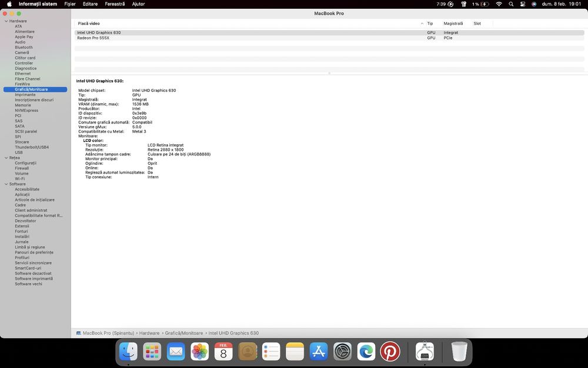Image resolution: width=588 pixels, height=368 pixels.
Task: Activate the Siri menu bar icon
Action: 534,4
